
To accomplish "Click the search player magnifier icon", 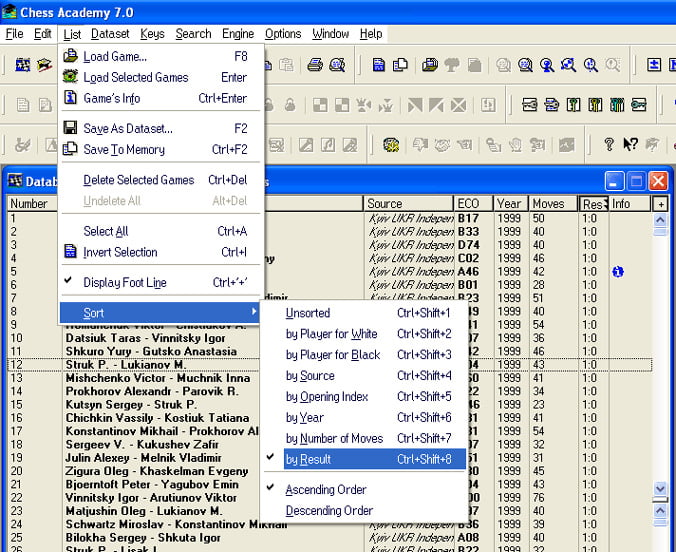I will pyautogui.click(x=547, y=65).
